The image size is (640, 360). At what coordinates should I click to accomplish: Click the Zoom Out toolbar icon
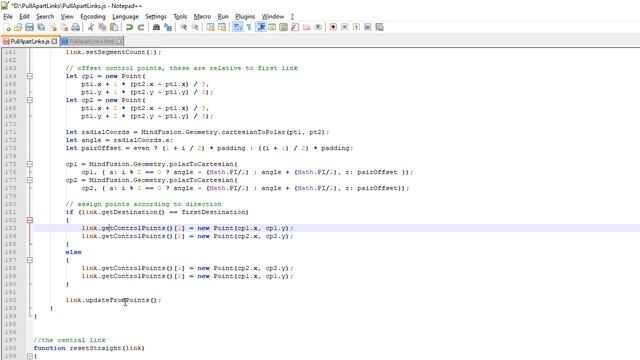195,27
